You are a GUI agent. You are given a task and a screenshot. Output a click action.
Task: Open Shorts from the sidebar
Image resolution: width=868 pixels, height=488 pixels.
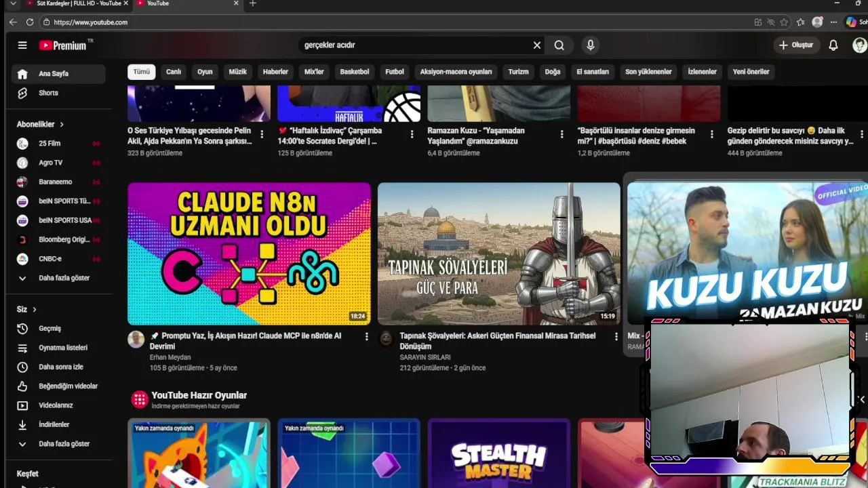[x=58, y=93]
